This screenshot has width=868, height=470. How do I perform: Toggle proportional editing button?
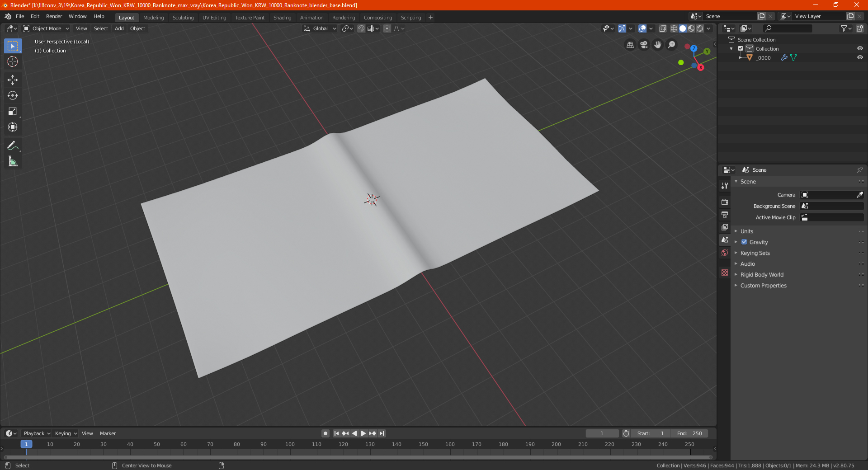click(387, 28)
